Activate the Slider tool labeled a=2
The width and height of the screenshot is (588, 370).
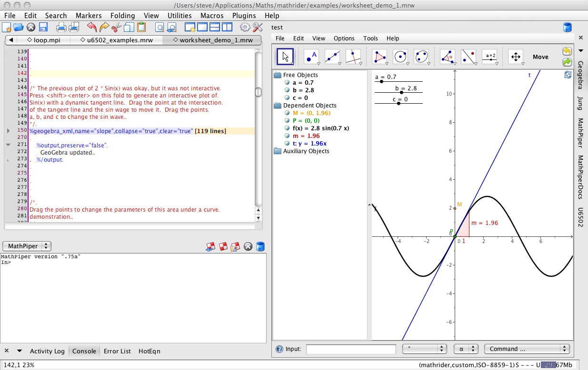[x=489, y=57]
